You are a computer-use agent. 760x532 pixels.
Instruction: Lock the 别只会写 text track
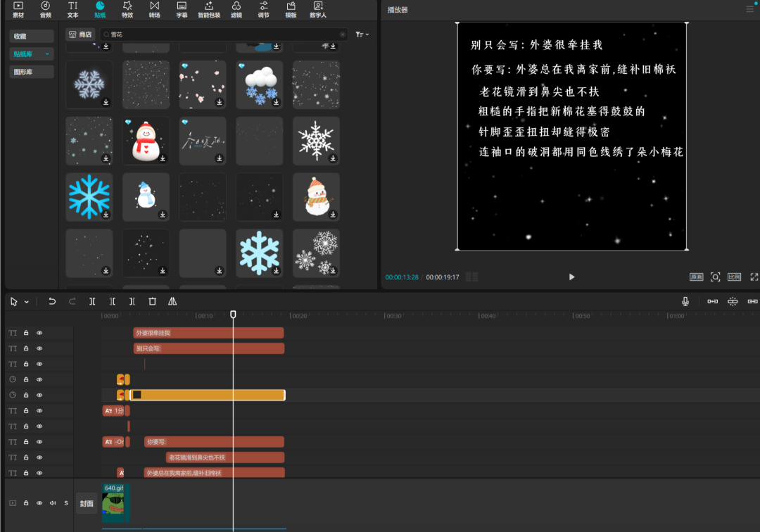click(26, 348)
